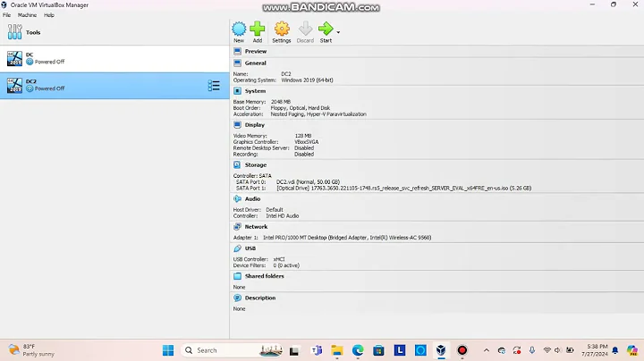Open DC2 machine menu list icon
644x361 pixels.
(x=214, y=85)
